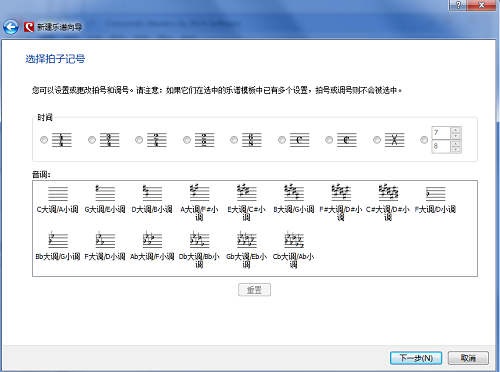Select the custom time signature radio
500x372 pixels.
[x=424, y=140]
